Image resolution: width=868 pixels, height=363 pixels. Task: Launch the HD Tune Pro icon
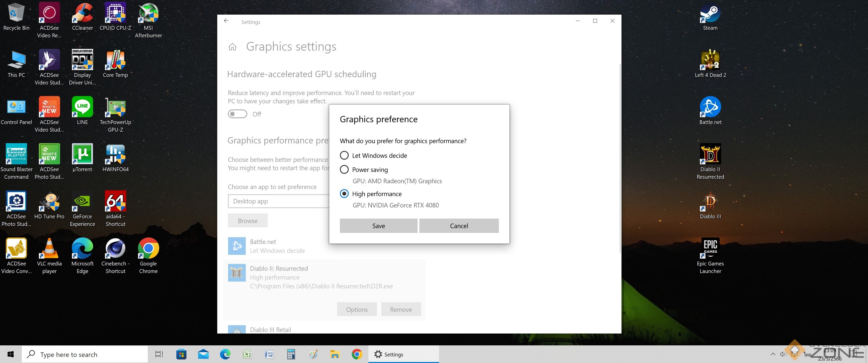pos(49,205)
